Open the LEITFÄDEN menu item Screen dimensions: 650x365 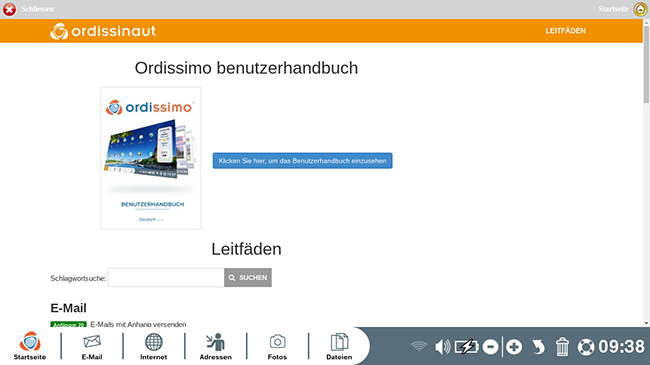(x=565, y=31)
